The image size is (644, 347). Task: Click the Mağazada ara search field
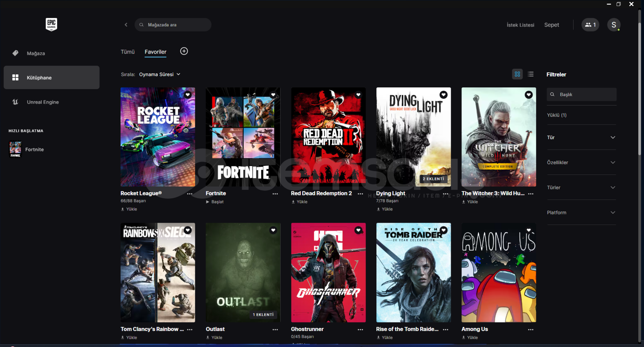pyautogui.click(x=173, y=25)
